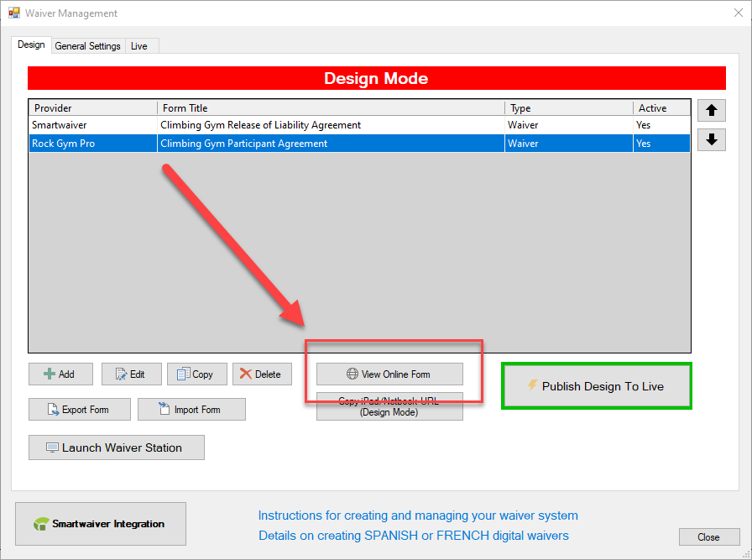752x560 pixels.
Task: Click the Provider column header
Action: 93,108
